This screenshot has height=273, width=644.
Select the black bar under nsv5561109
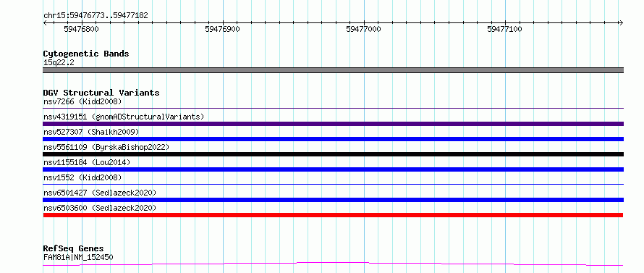(333, 154)
